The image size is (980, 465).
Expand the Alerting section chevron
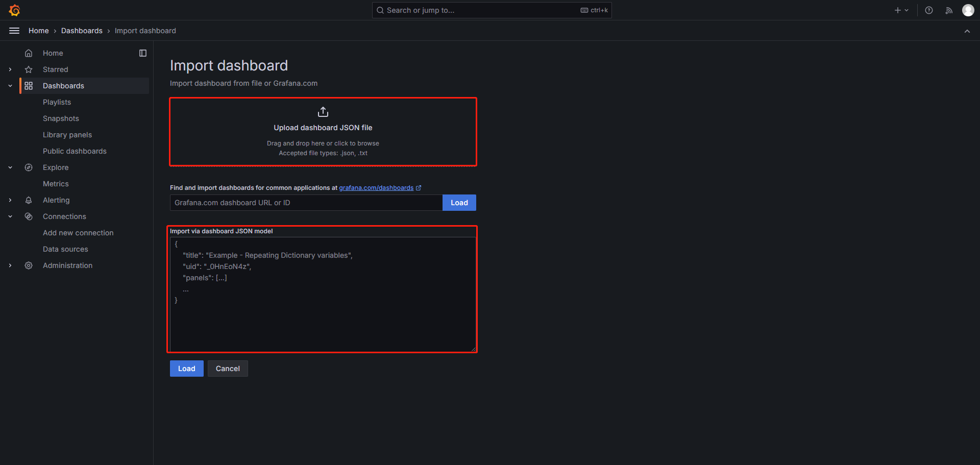[x=10, y=200]
